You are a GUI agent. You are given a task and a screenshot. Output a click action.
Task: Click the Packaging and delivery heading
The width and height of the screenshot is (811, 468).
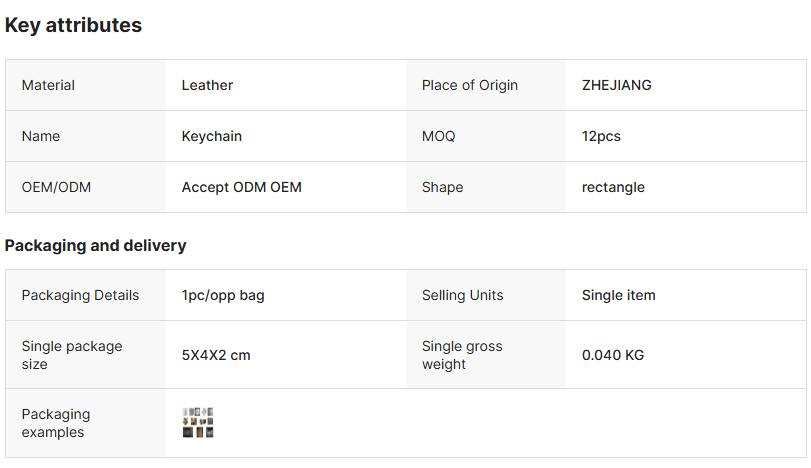95,245
